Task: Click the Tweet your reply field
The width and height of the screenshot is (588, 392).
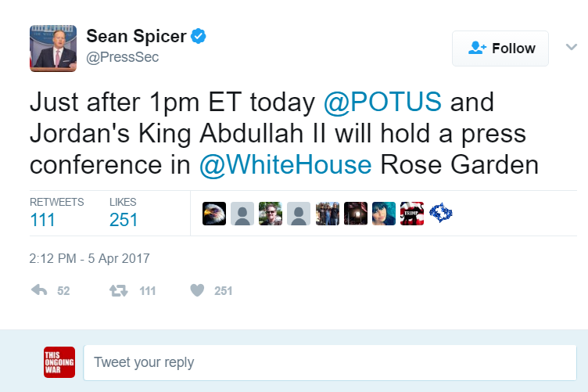Action: (328, 363)
